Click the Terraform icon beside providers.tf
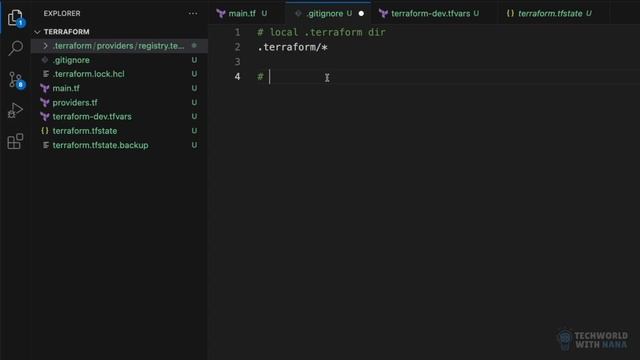Screen dimensions: 640x360 45,102
